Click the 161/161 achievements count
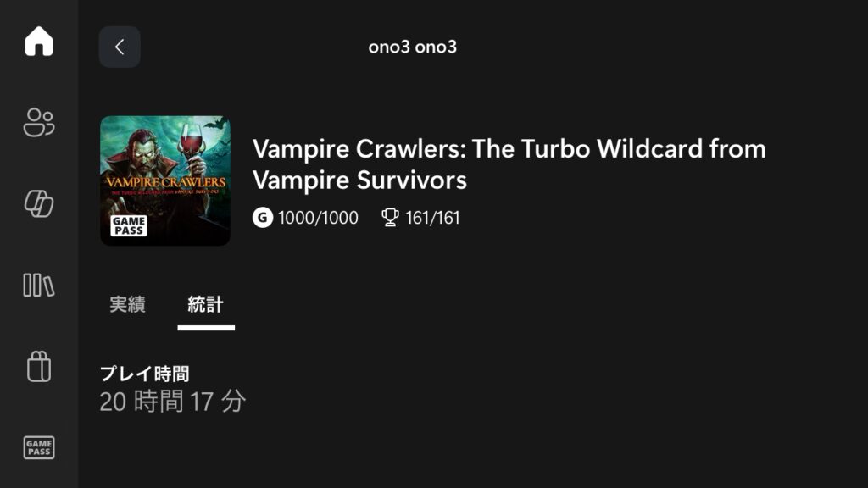 click(x=432, y=218)
